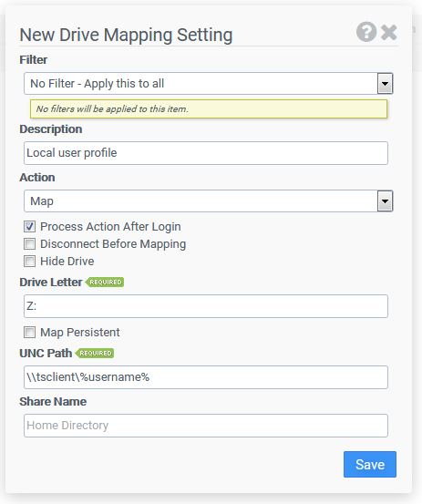
Task: Uncheck Process Action After Login
Action: click(x=29, y=227)
